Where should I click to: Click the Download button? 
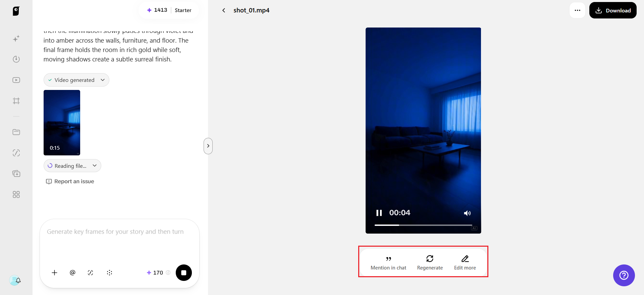613,10
